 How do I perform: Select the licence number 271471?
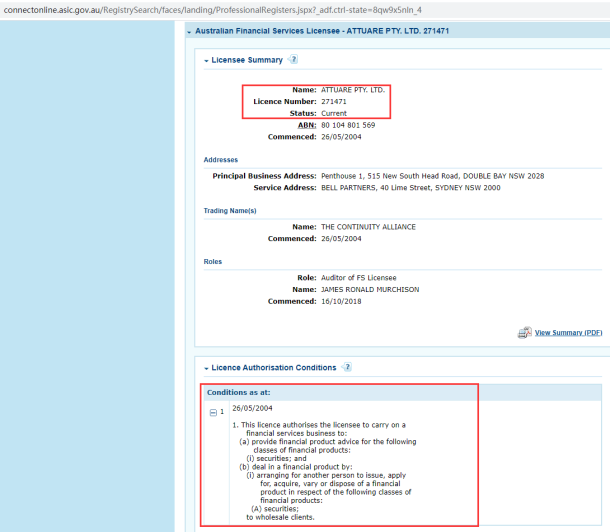click(x=333, y=102)
